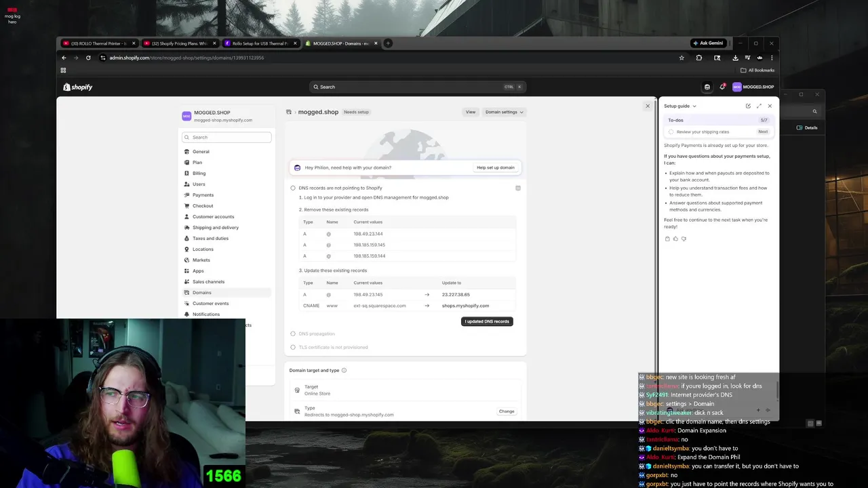Click the table view icon beside DNS heading

tap(518, 188)
